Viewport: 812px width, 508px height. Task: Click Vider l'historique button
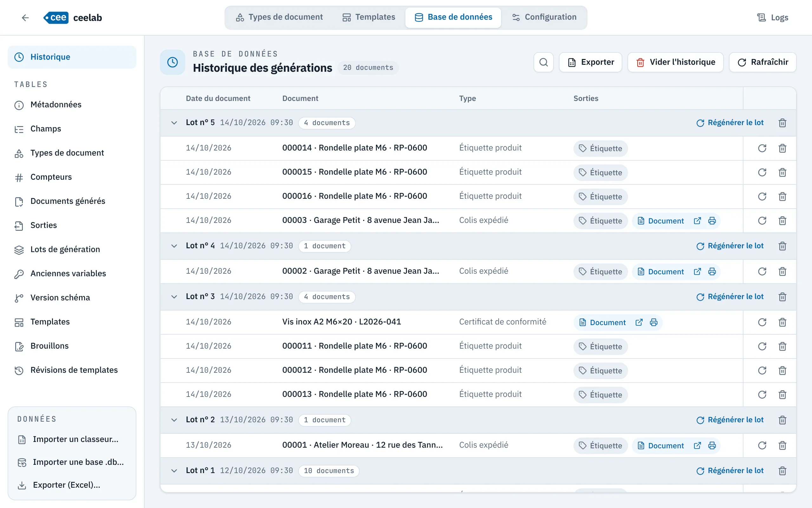coord(675,62)
